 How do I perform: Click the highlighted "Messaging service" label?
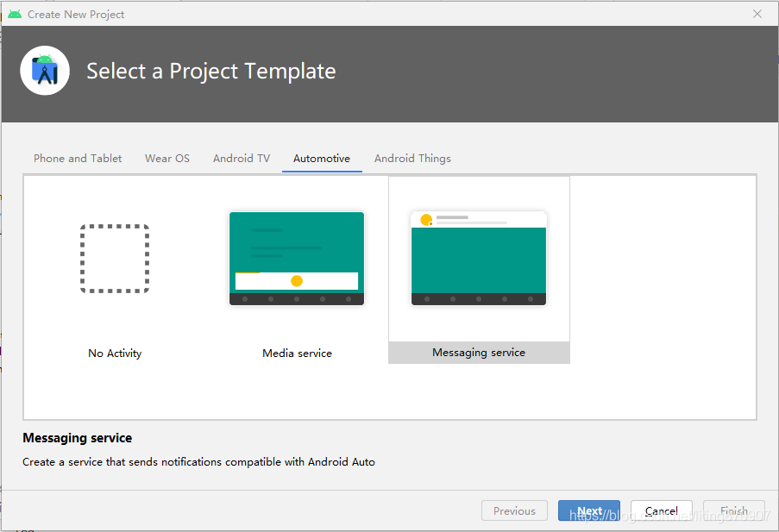tap(479, 352)
